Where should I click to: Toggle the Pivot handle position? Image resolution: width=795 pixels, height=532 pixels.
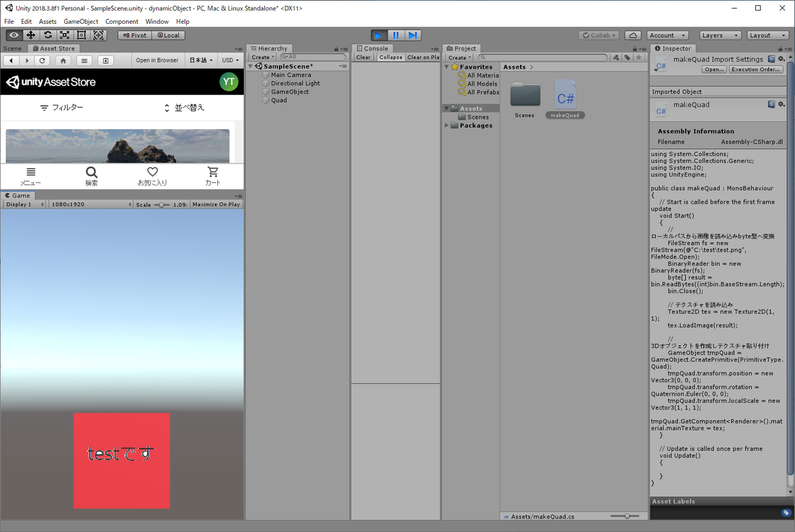pos(135,35)
